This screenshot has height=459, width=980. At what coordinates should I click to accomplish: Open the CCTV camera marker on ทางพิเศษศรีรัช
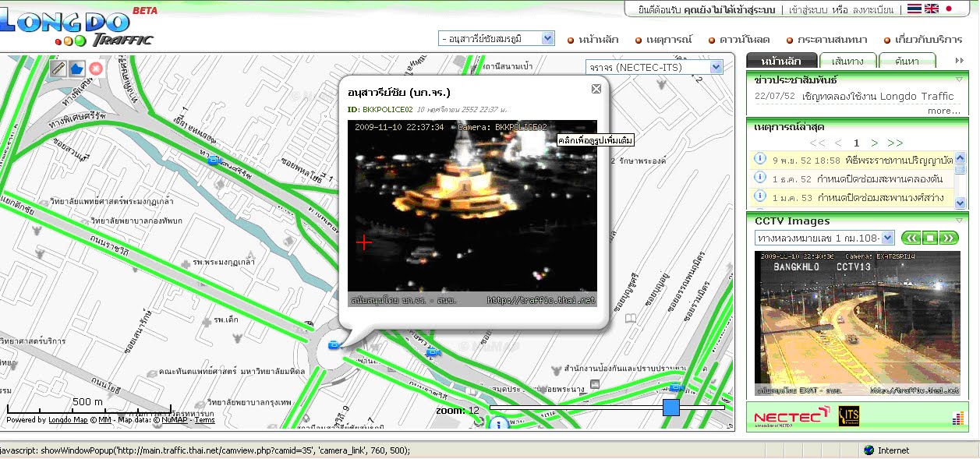pos(214,161)
